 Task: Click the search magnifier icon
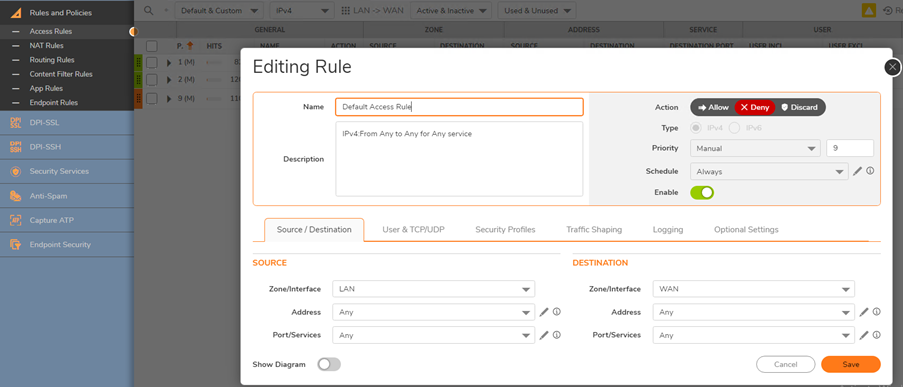[x=149, y=10]
